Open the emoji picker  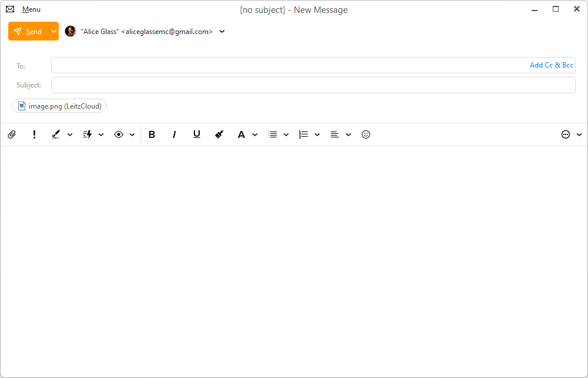coord(366,134)
